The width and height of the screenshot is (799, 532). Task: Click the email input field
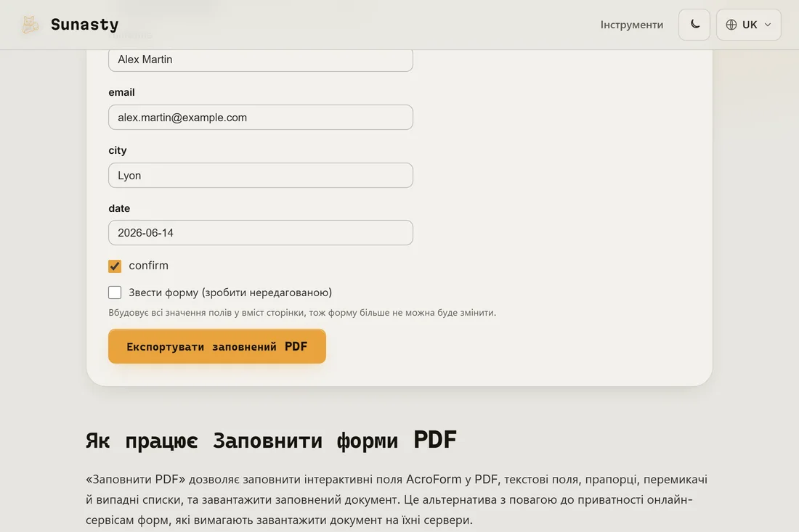[260, 117]
